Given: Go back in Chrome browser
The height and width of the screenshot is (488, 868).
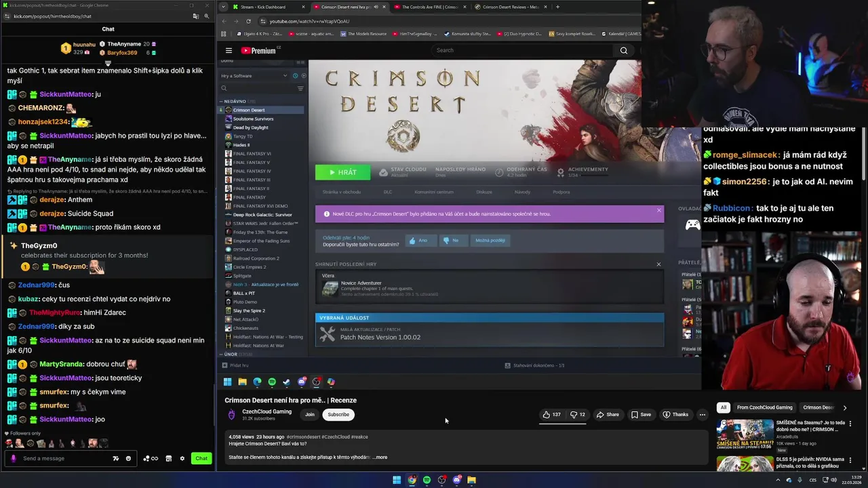Looking at the screenshot, I should (224, 21).
